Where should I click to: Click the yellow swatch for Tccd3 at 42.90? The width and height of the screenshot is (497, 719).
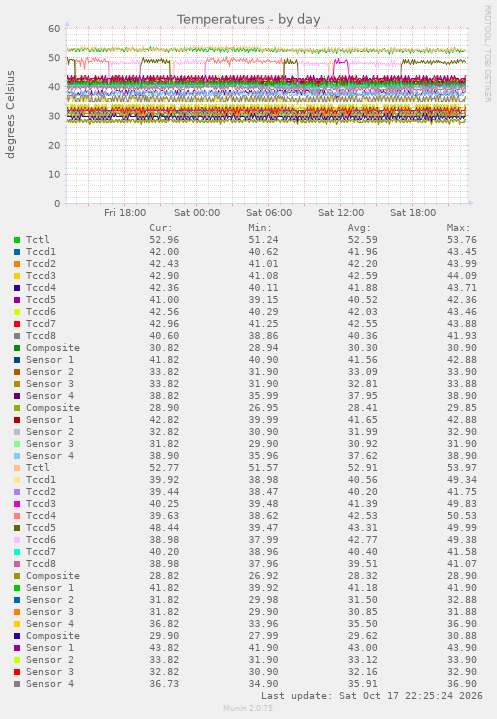pyautogui.click(x=17, y=276)
